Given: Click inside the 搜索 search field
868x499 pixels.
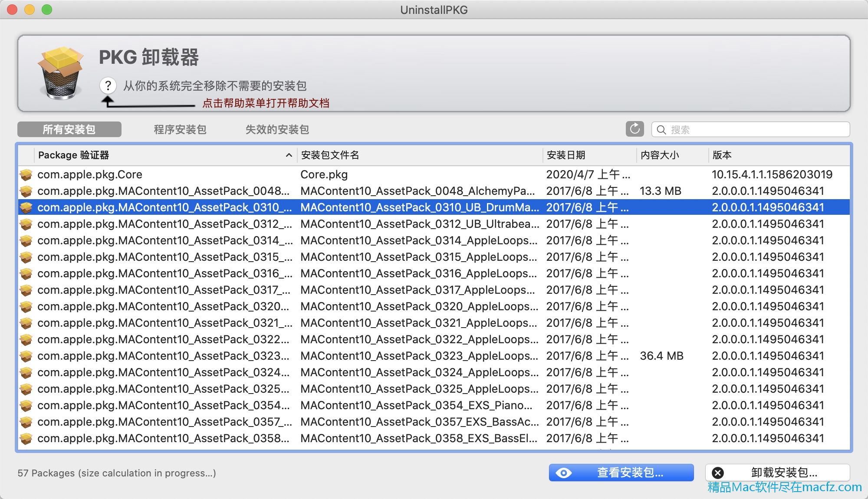Looking at the screenshot, I should coord(751,129).
